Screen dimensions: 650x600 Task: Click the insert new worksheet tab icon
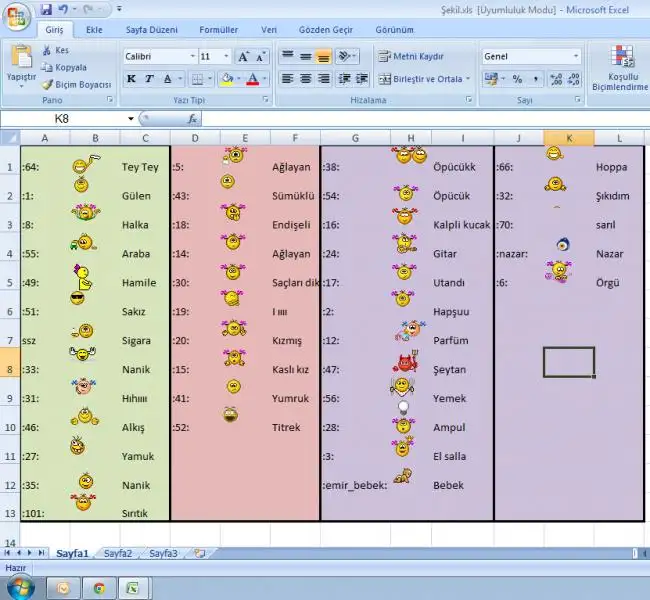click(x=199, y=553)
